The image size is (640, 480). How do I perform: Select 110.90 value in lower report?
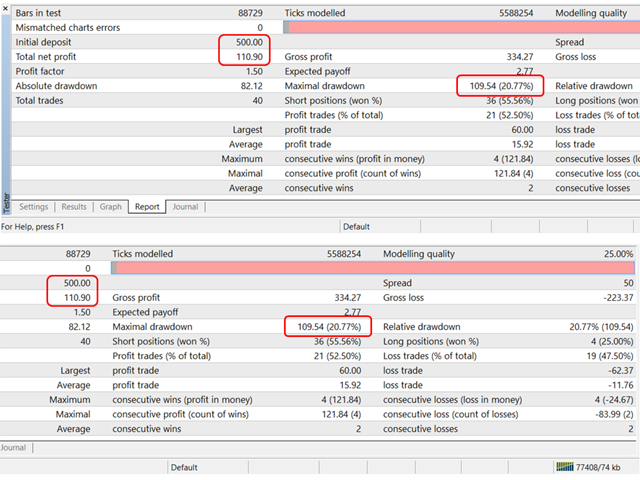[x=77, y=298]
